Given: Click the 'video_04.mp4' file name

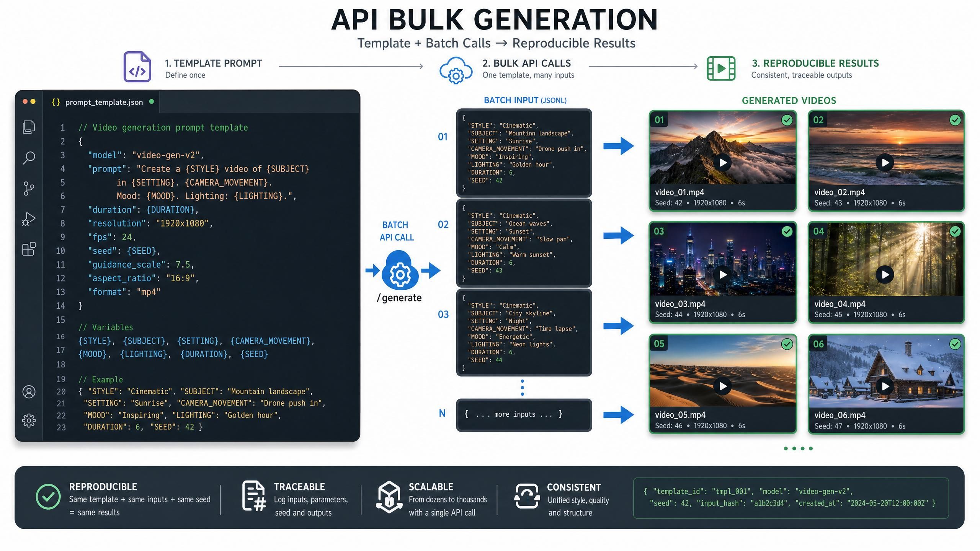Looking at the screenshot, I should point(840,304).
